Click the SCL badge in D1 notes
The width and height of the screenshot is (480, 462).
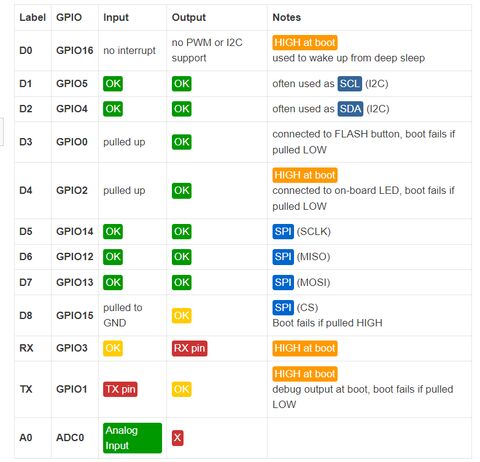[x=349, y=84]
